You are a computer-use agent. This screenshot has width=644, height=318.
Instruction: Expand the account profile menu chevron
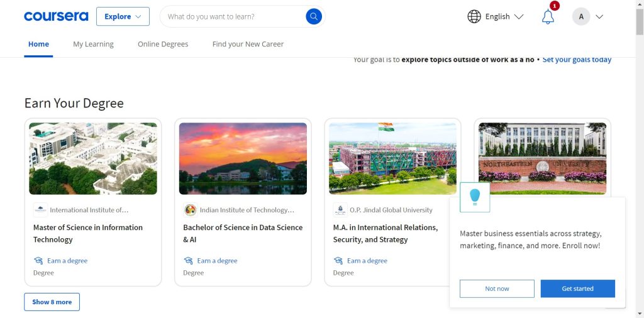pos(599,17)
